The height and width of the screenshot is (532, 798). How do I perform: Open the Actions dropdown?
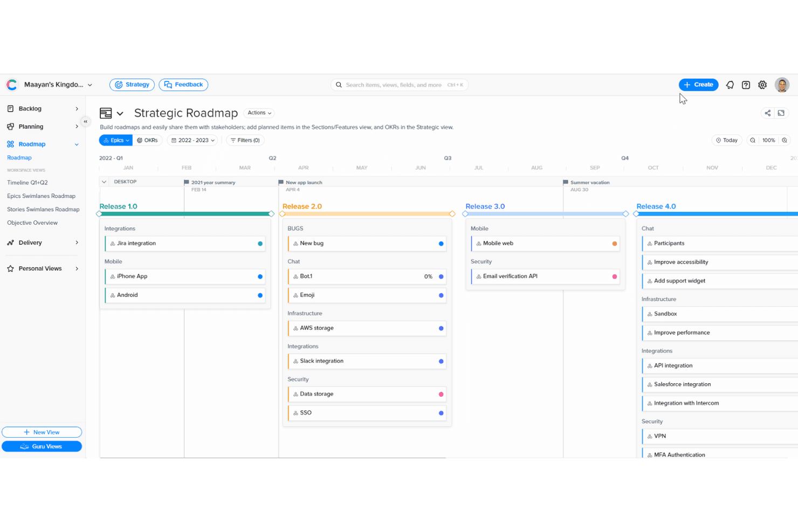pyautogui.click(x=259, y=113)
